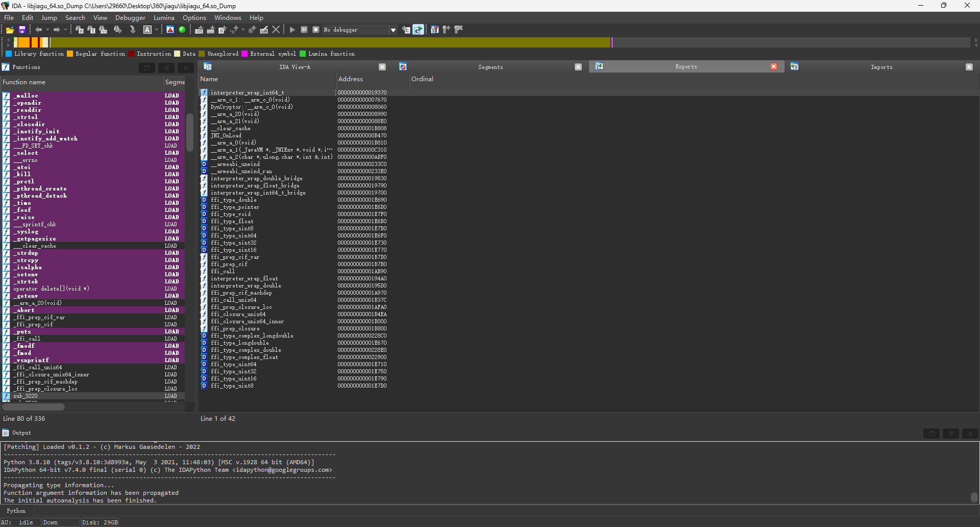Switch to the IDA View-A tab
Screen dimensions: 980x527
tap(295, 67)
